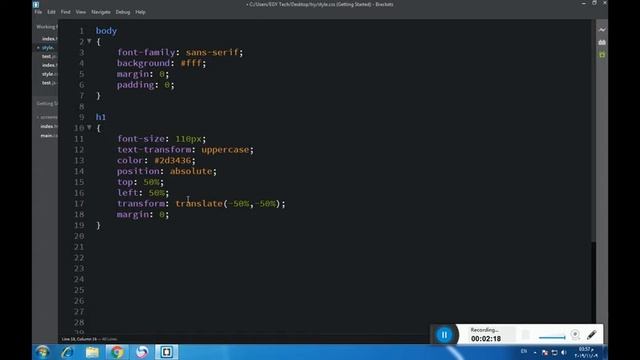Click the 'top' property on line 15
The height and width of the screenshot is (360, 640).
click(x=125, y=182)
